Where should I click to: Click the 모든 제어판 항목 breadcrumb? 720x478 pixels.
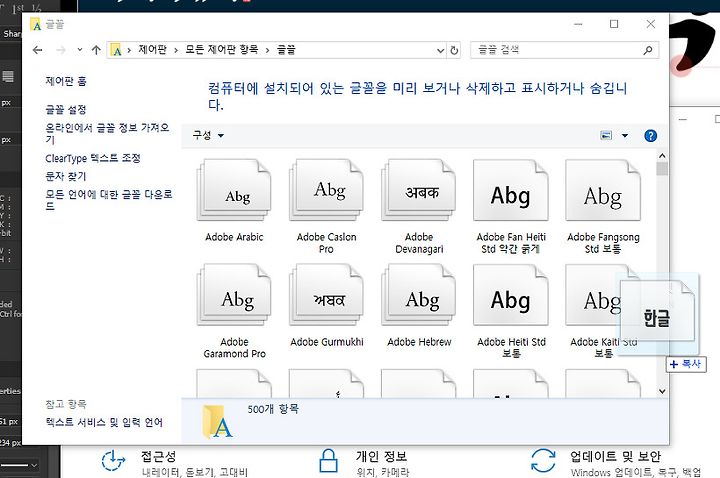click(221, 50)
